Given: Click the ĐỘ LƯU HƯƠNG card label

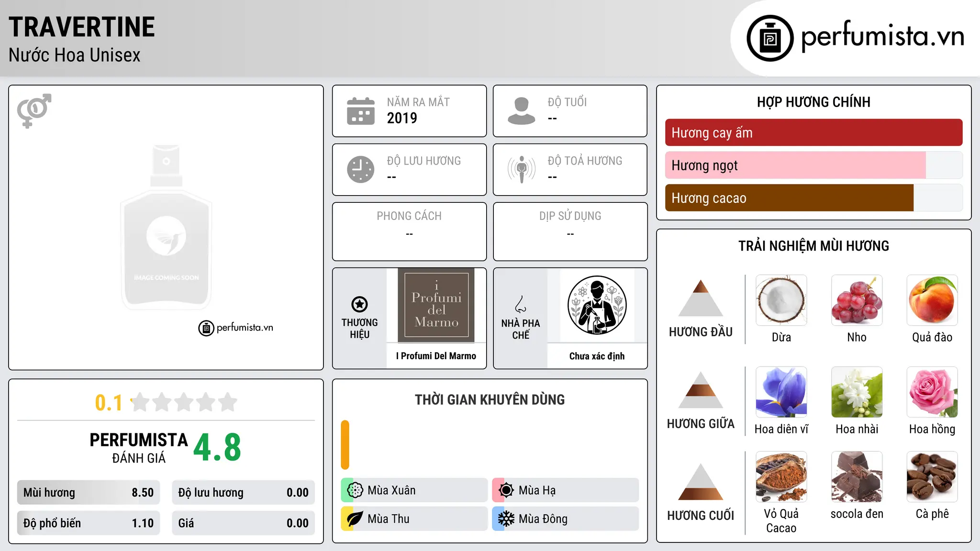Looking at the screenshot, I should 423,161.
